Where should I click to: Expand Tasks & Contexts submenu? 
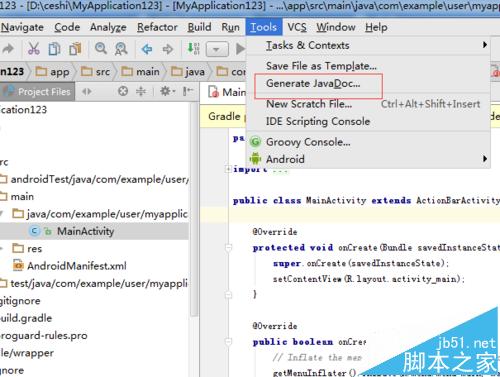coord(368,45)
